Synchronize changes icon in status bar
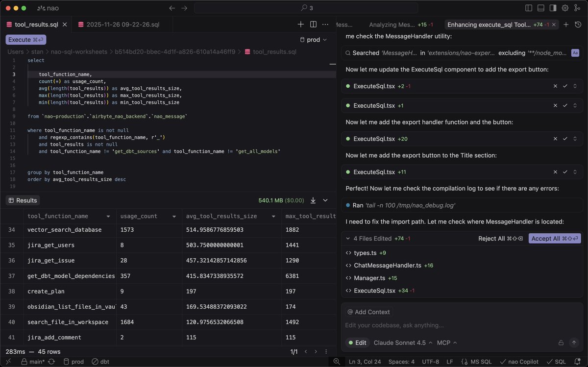 [x=52, y=362]
